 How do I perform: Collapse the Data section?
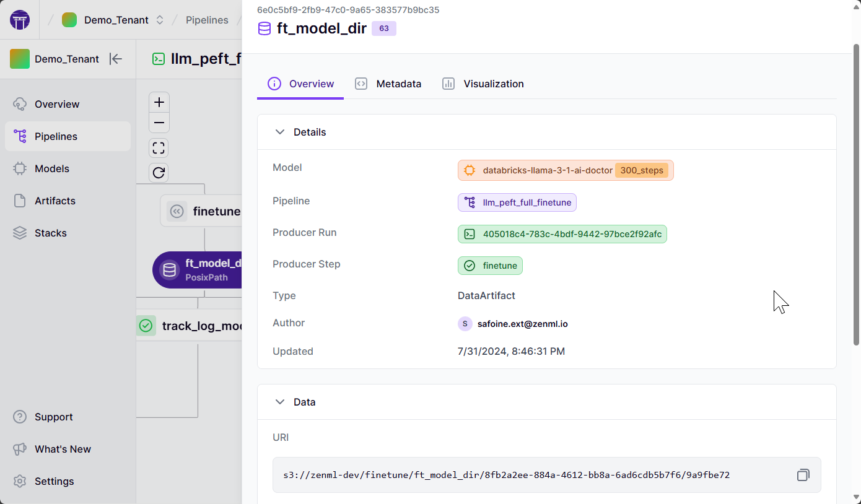(280, 402)
